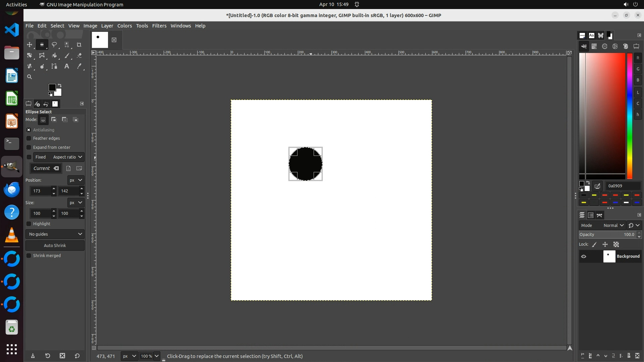Click the black foreground color swatch
The image size is (644, 362).
(x=52, y=87)
